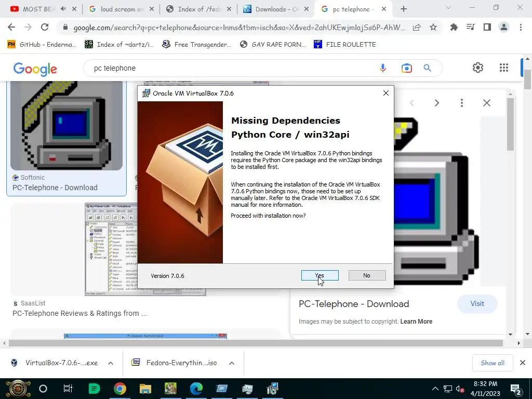Open Task View on the taskbar
The height and width of the screenshot is (399, 532).
68,389
